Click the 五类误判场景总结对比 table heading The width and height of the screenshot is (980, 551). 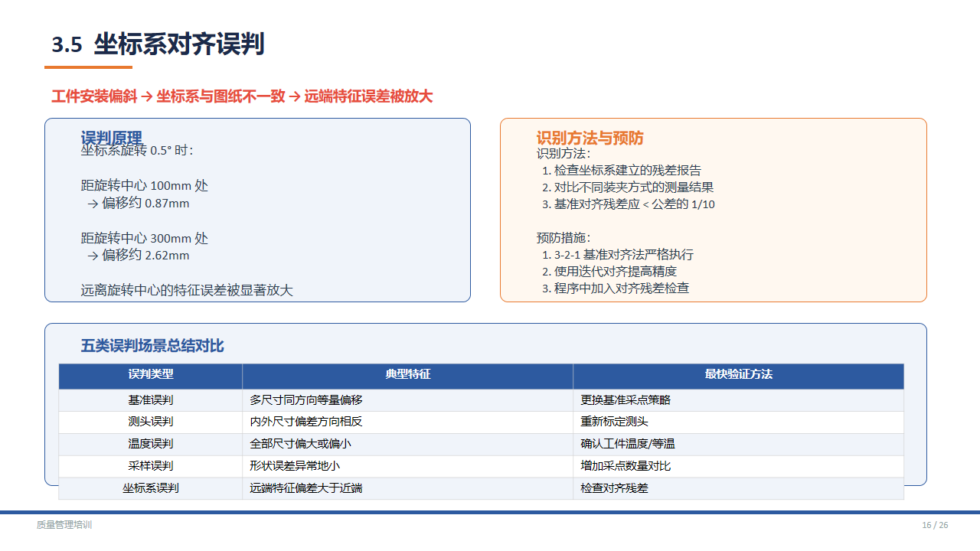tap(152, 346)
